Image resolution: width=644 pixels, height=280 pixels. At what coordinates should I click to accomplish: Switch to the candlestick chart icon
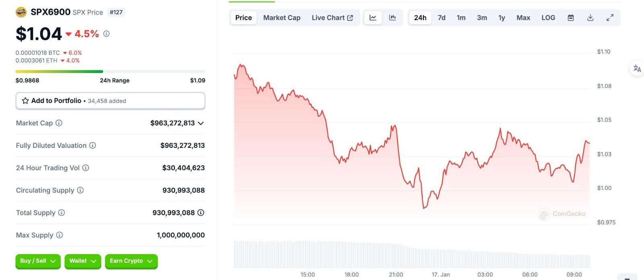(392, 18)
